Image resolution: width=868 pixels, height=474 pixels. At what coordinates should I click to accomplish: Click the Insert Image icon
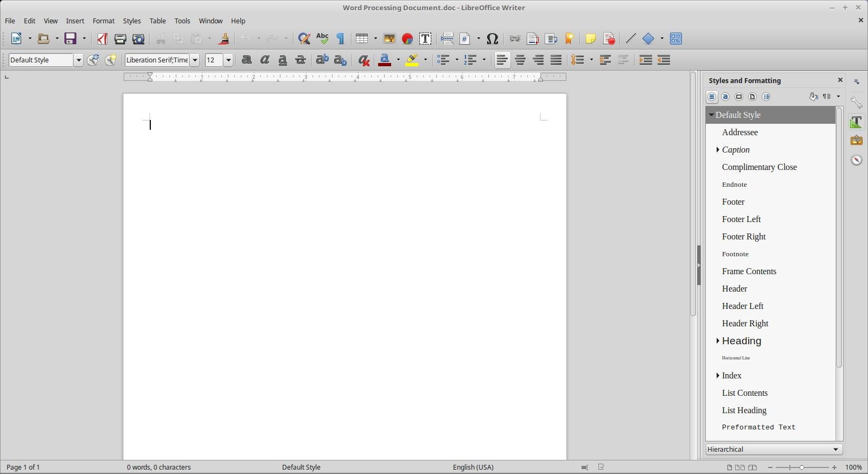coord(390,39)
